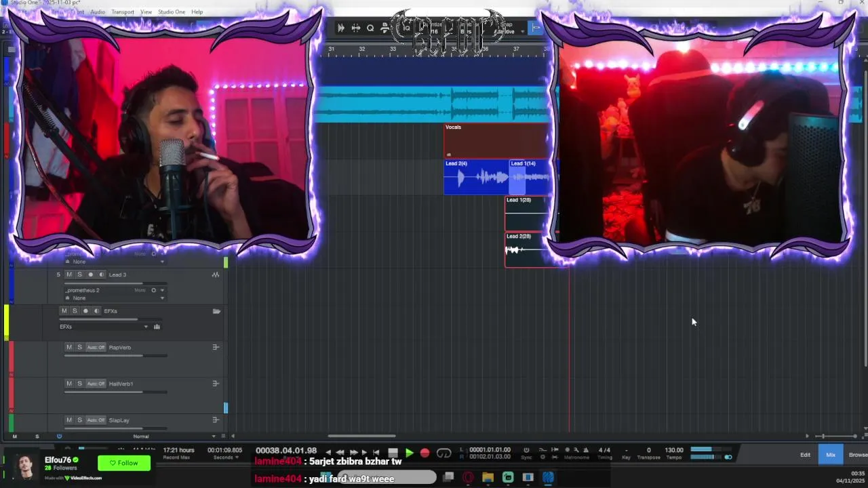This screenshot has width=868, height=488.
Task: Click Lead 3 channel mode circle icon
Action: 153,290
